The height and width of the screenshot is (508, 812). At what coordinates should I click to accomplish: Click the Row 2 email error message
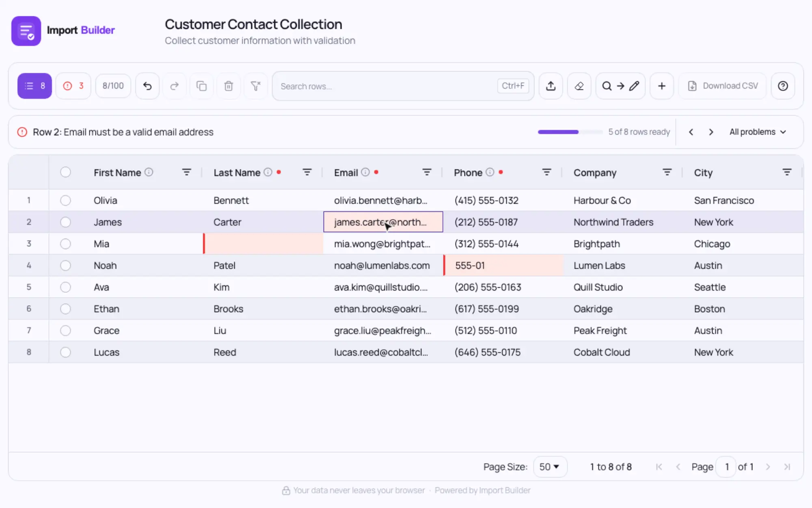(x=123, y=132)
